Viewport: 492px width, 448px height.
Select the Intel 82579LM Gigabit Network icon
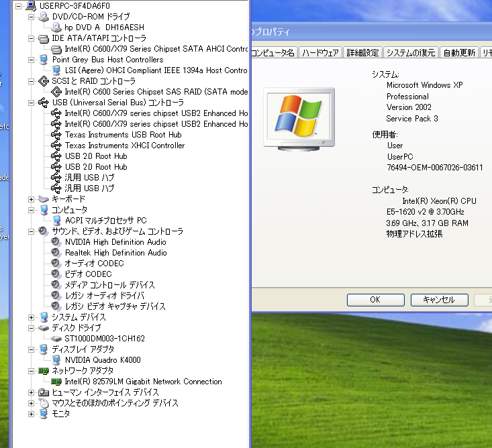(56, 382)
